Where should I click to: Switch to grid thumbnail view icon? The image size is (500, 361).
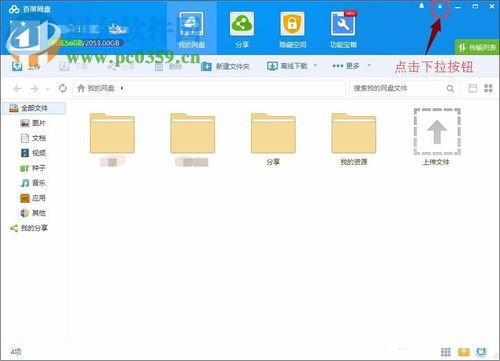click(488, 88)
